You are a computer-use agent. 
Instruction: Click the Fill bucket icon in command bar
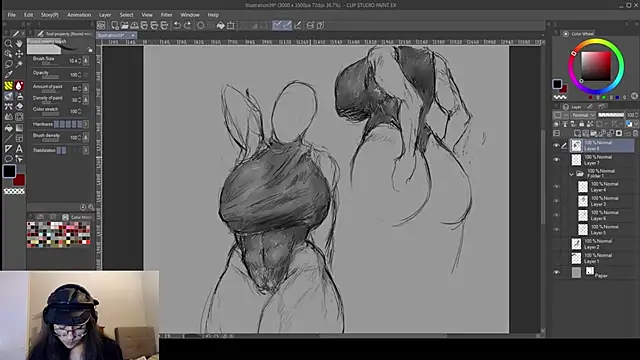220,25
